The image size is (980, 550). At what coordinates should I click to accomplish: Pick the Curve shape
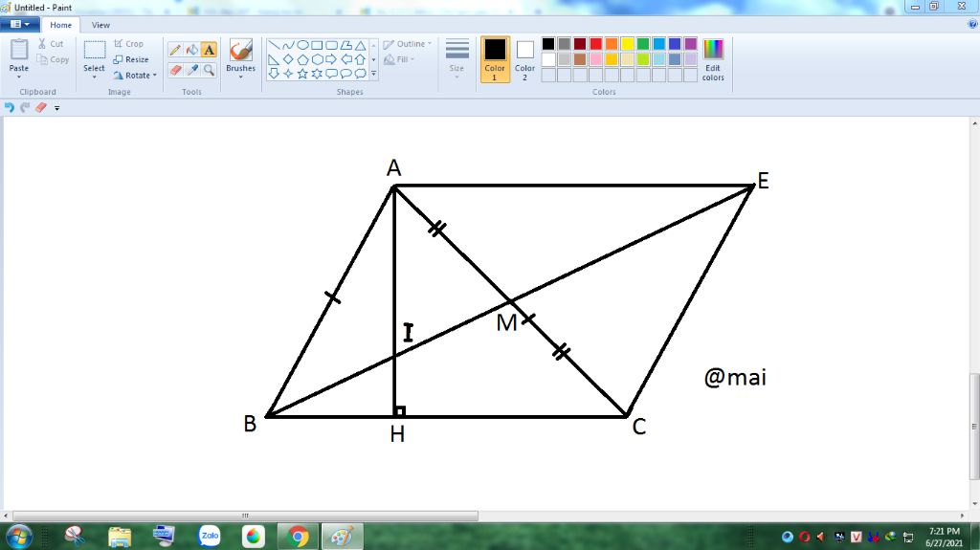(x=288, y=45)
